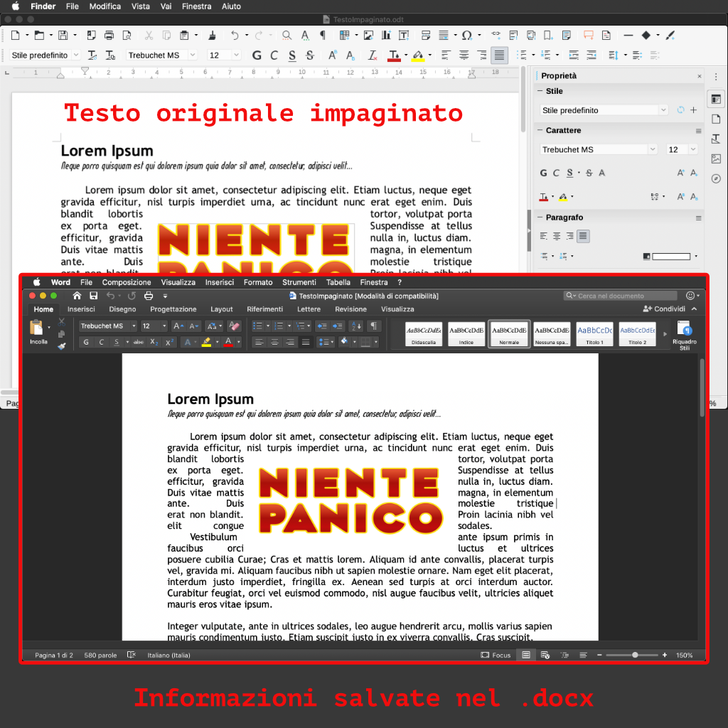Click the Word show paragraph marks icon
Viewport: 728px width, 728px height.
373,326
